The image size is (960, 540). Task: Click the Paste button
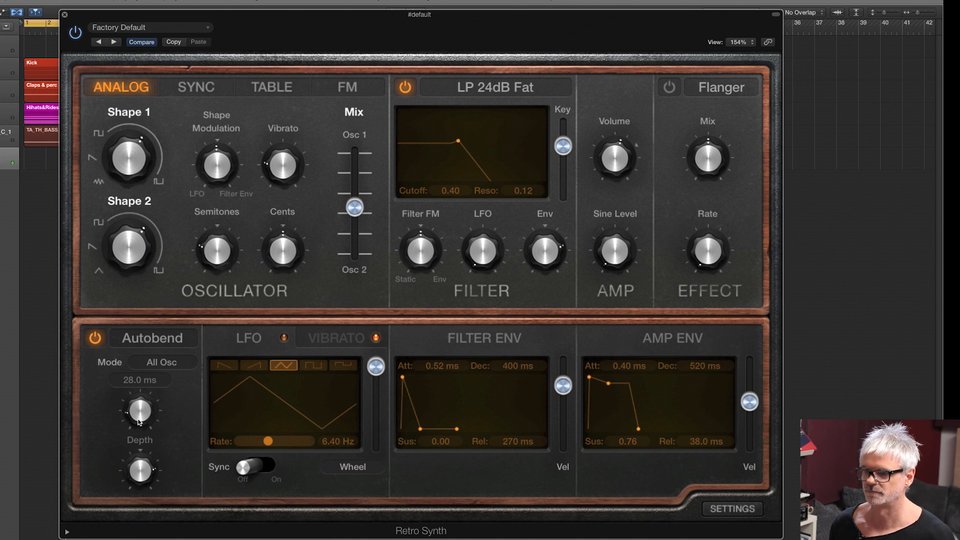pyautogui.click(x=198, y=42)
